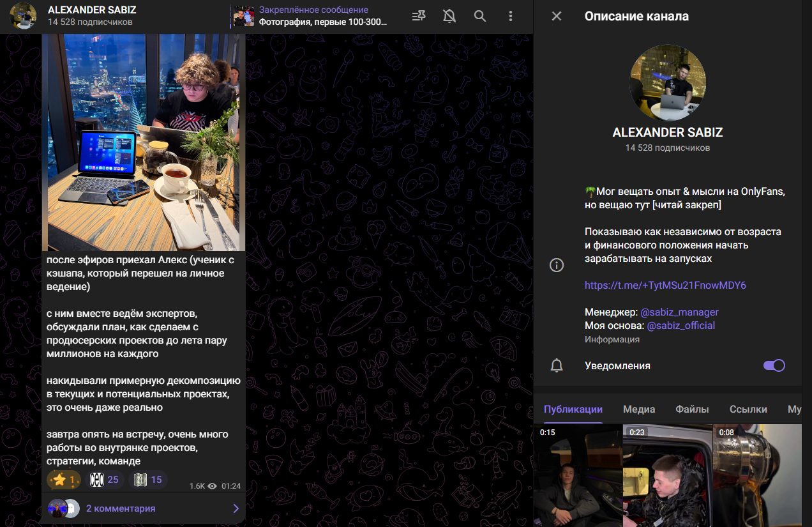Switch to the Файлы tab
The width and height of the screenshot is (812, 527).
(x=693, y=409)
